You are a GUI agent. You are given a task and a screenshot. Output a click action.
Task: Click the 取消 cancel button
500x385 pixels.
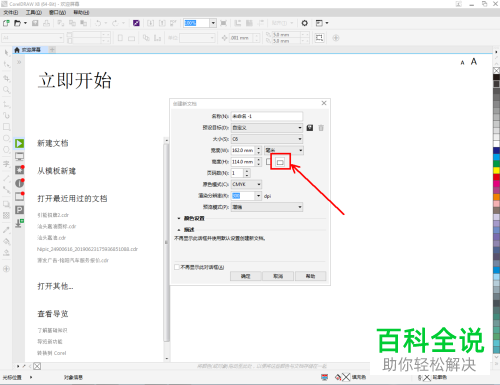click(x=278, y=276)
